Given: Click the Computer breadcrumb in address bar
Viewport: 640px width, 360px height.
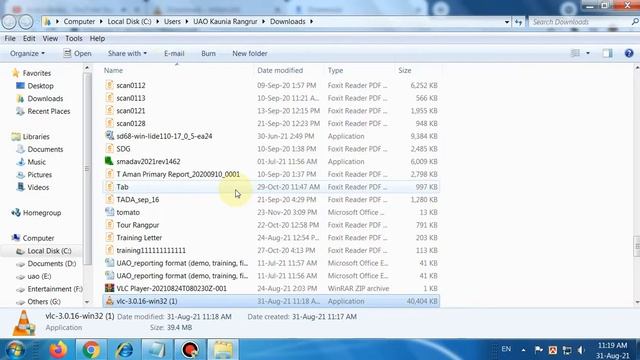Looking at the screenshot, I should (79, 22).
